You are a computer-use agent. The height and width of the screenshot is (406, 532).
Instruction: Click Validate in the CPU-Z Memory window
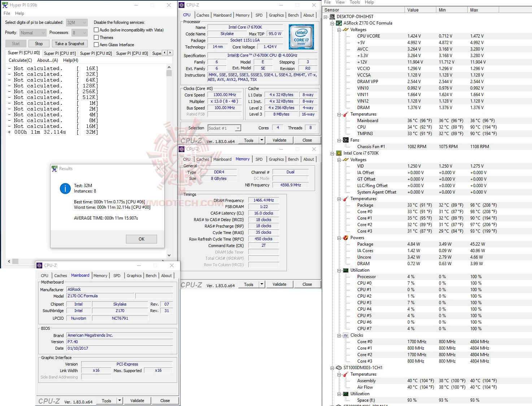point(279,284)
